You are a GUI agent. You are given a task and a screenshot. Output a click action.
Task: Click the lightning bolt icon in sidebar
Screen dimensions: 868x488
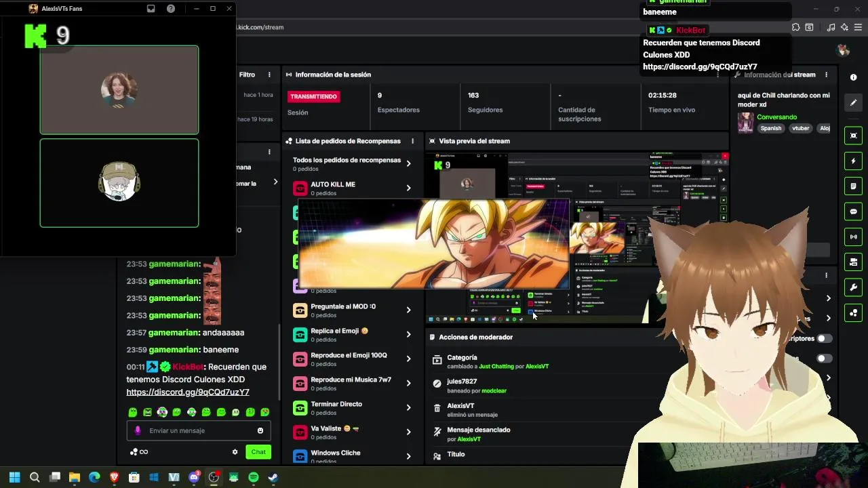pos(854,161)
